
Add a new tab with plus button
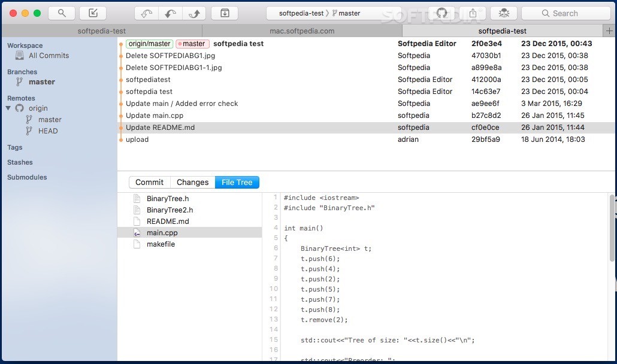click(x=610, y=31)
